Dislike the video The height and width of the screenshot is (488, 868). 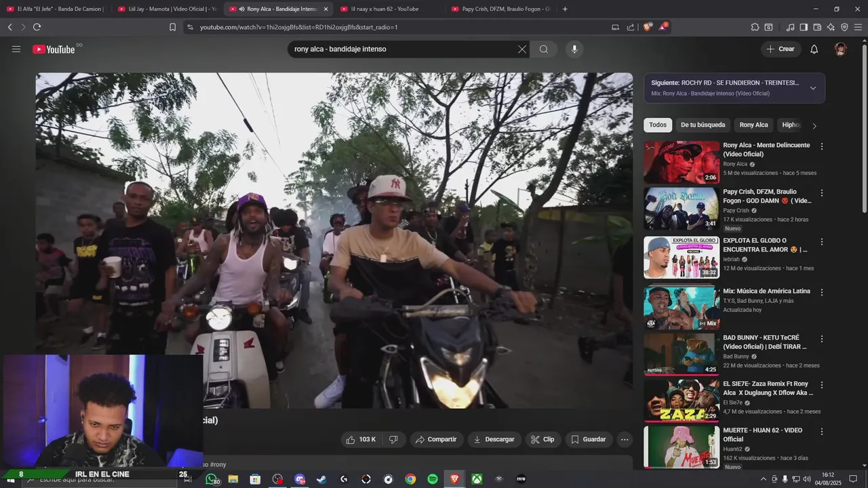(393, 439)
